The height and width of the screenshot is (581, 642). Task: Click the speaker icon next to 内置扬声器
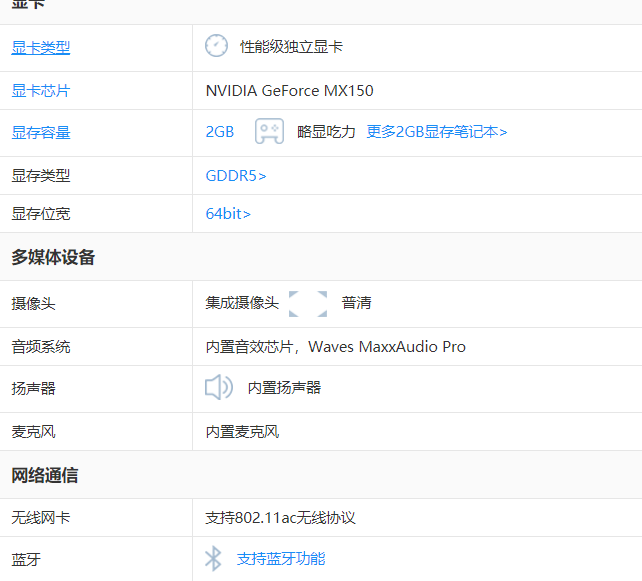click(219, 387)
